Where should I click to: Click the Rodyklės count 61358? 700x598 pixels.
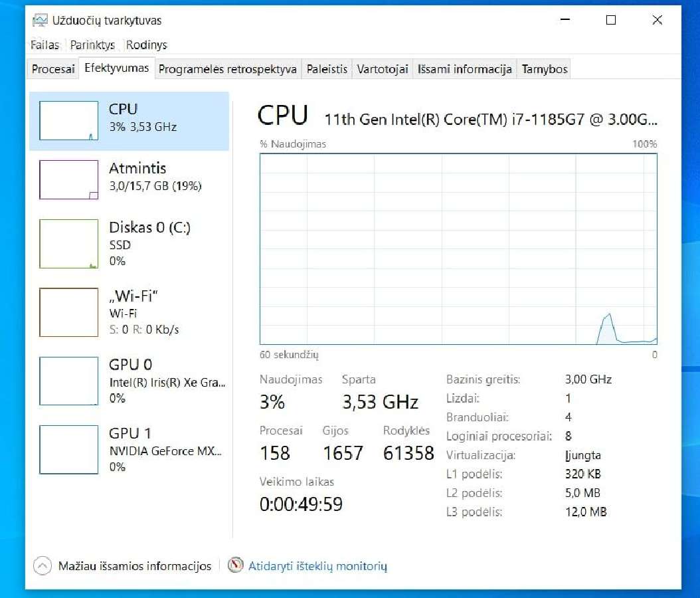coord(408,453)
